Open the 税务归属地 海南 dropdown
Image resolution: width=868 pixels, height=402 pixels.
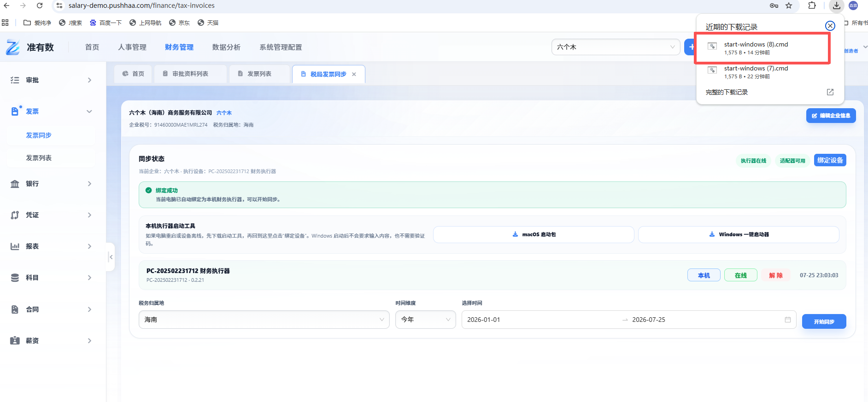[264, 320]
